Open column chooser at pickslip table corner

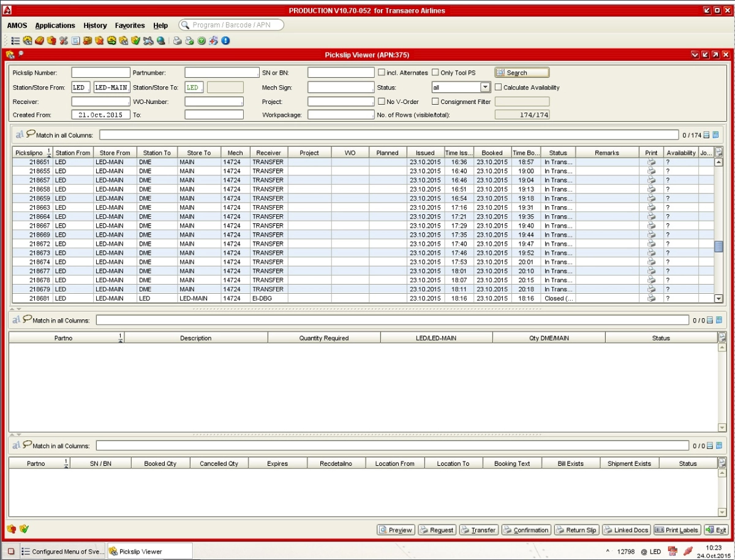[718, 152]
